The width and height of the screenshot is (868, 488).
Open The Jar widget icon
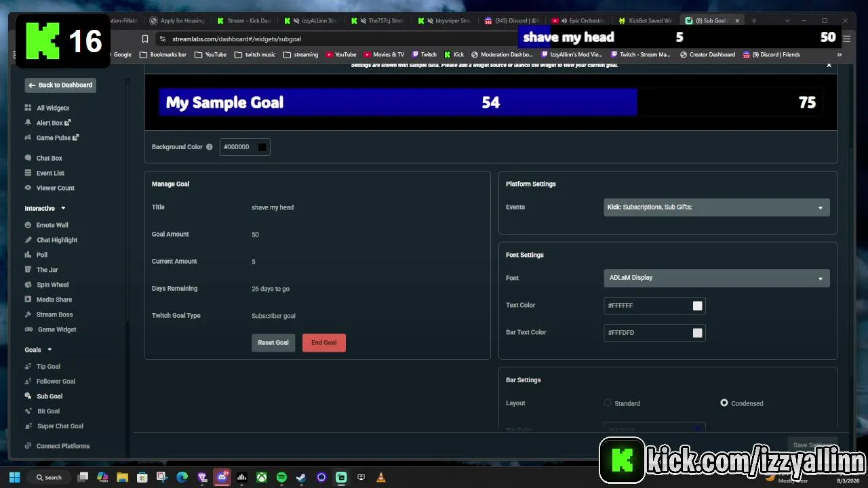point(28,270)
